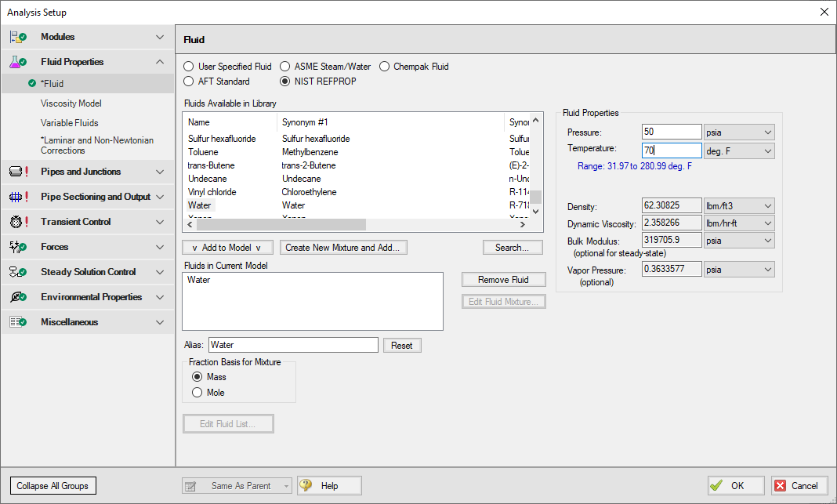Open the Temperature units dropdown

point(738,150)
